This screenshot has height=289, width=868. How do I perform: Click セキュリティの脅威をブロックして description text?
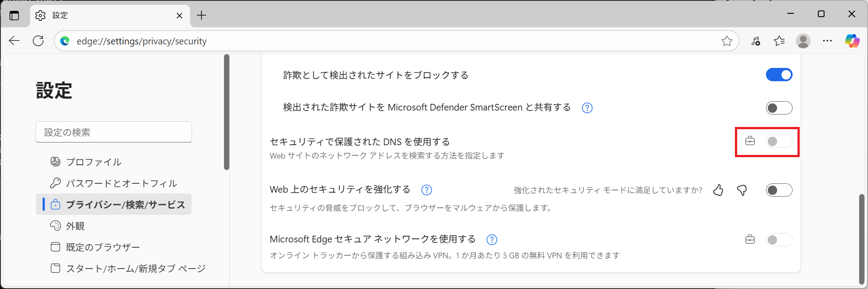point(412,208)
